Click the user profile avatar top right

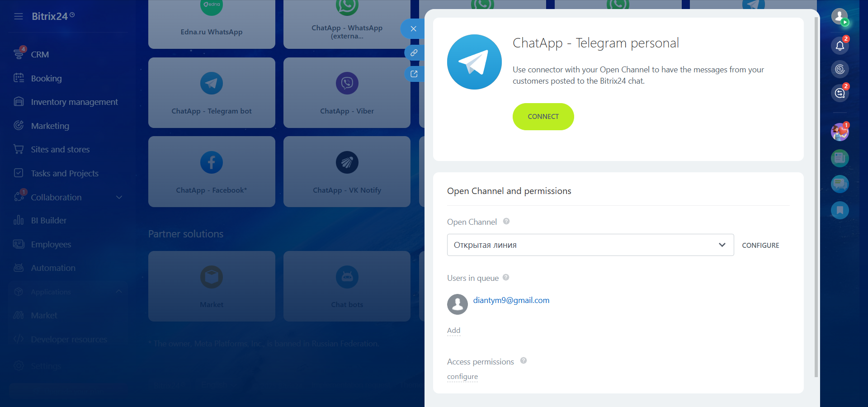840,17
